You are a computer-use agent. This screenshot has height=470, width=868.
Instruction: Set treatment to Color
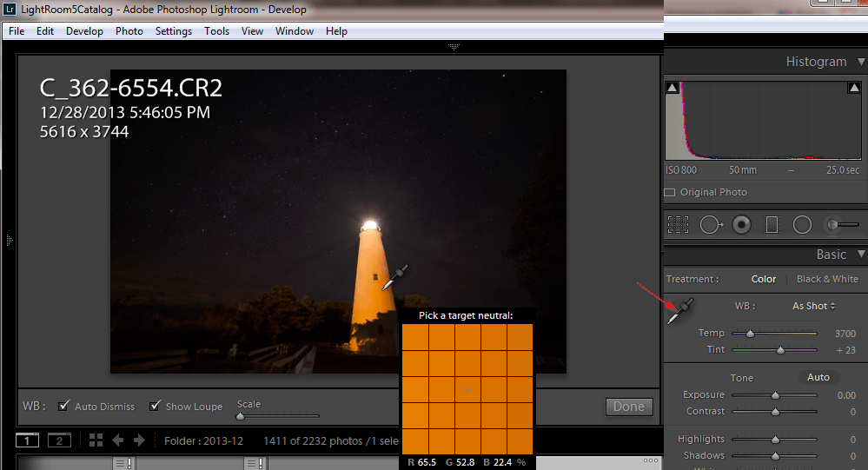(x=764, y=279)
